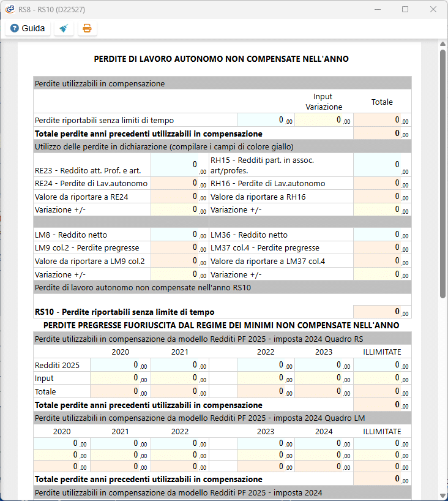448x501 pixels.
Task: Click Redditi 2025 field for year 2020
Action: [x=121, y=365]
